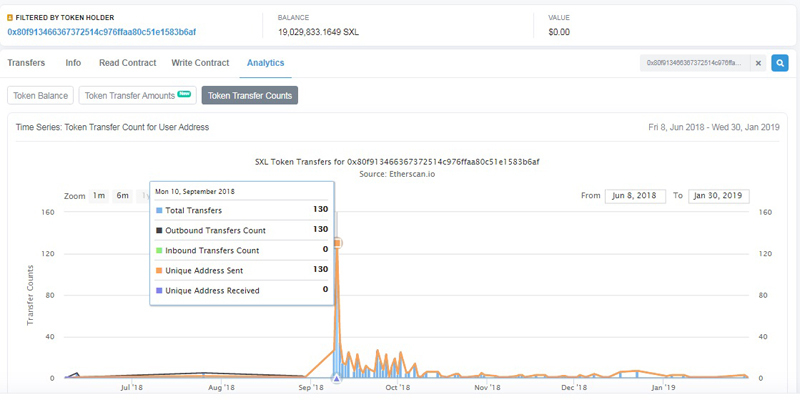Show the Token Balance chart
The image size is (800, 400).
point(39,96)
